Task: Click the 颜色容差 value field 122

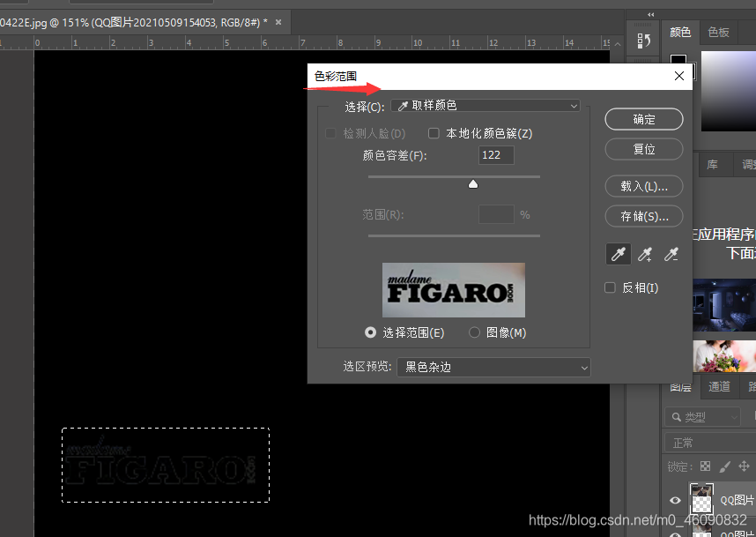Action: pyautogui.click(x=496, y=155)
